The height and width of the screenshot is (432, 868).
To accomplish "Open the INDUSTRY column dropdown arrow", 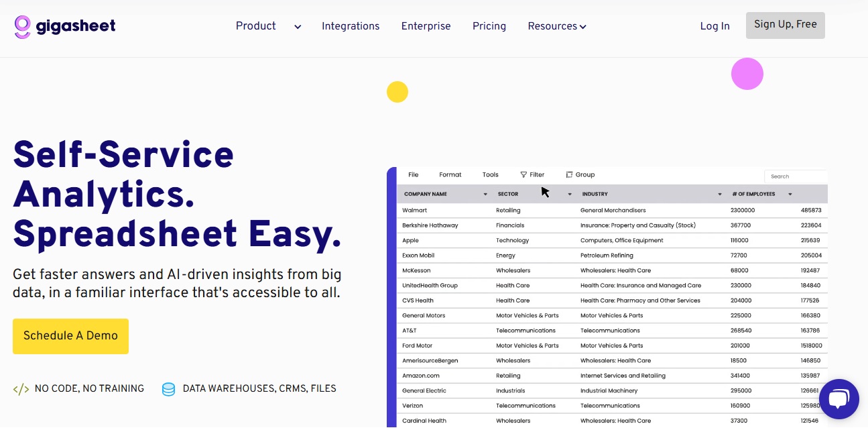I will (x=720, y=195).
